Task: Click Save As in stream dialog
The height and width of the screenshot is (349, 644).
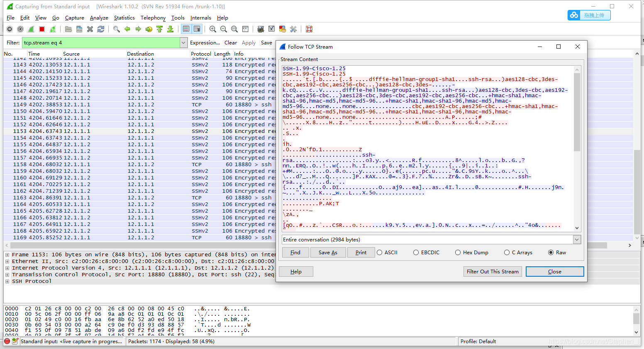Action: 328,253
